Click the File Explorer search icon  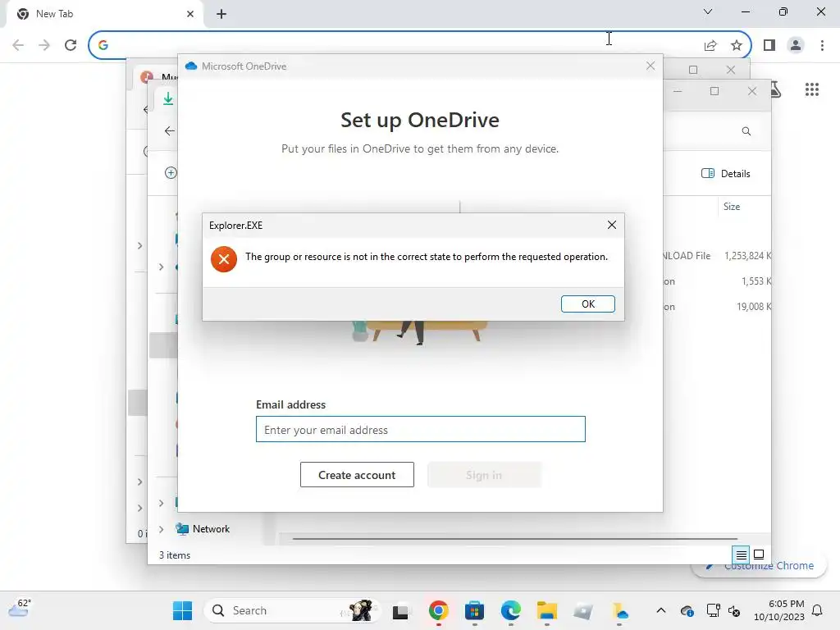[x=746, y=131]
